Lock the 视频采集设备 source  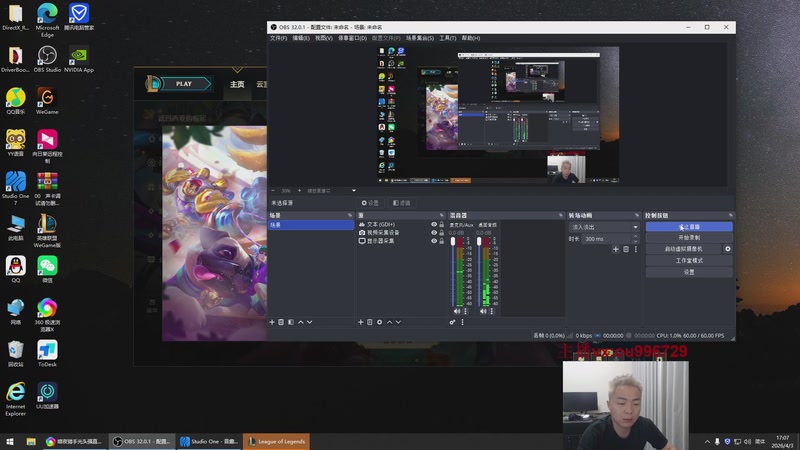[x=442, y=233]
